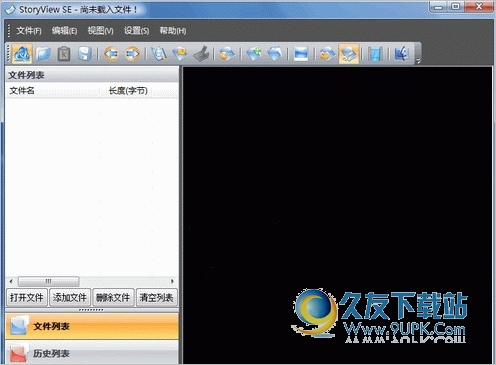Click the page icon with green plus
The width and height of the screenshot is (496, 365).
click(254, 54)
